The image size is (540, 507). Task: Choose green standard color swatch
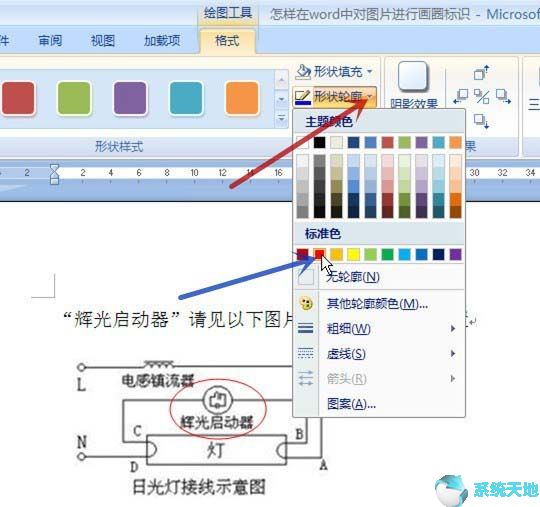[387, 255]
